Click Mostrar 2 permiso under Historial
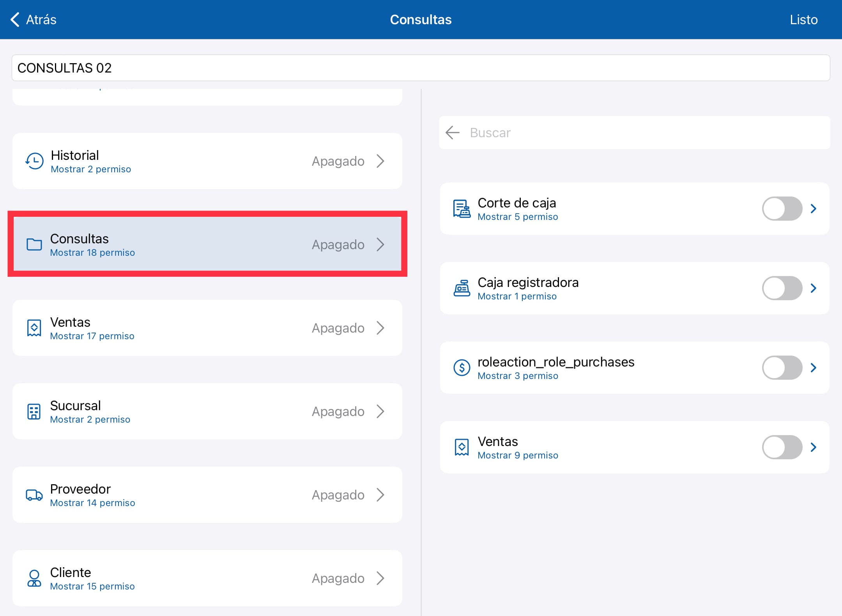The image size is (842, 616). click(91, 169)
